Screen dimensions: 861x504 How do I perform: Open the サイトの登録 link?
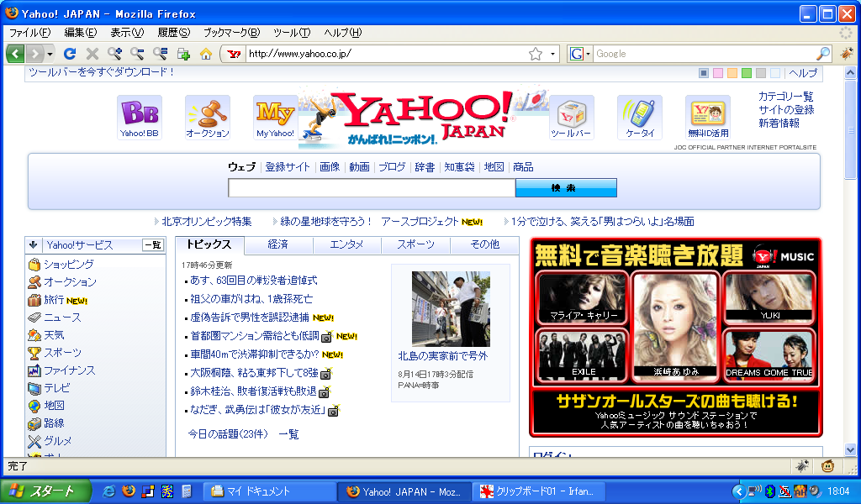pyautogui.click(x=786, y=110)
